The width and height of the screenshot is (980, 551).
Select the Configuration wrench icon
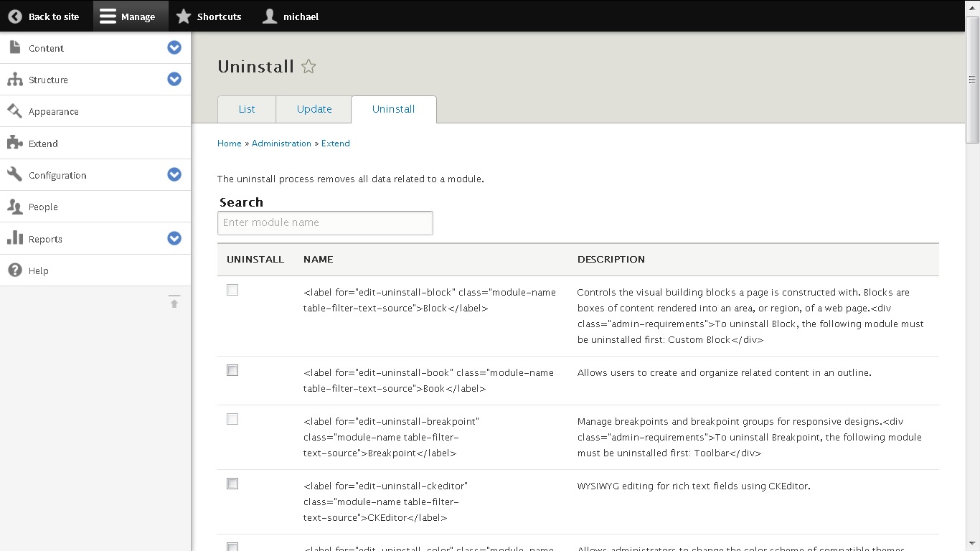(14, 174)
